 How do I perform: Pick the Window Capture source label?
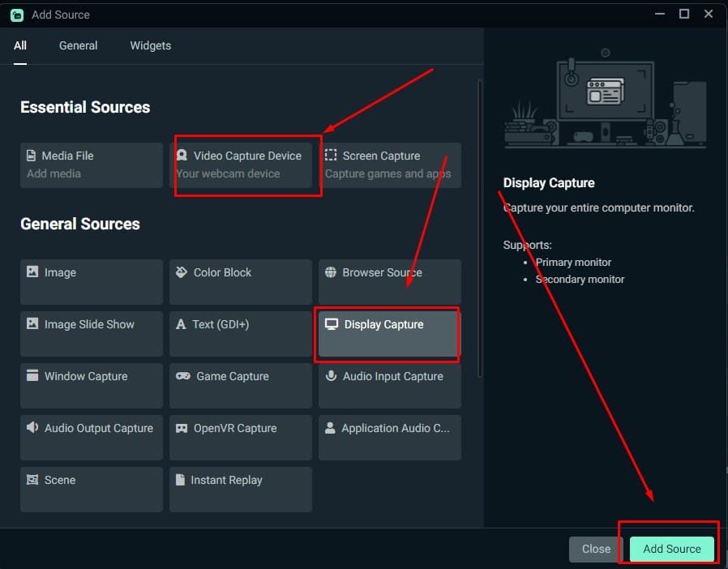click(86, 376)
